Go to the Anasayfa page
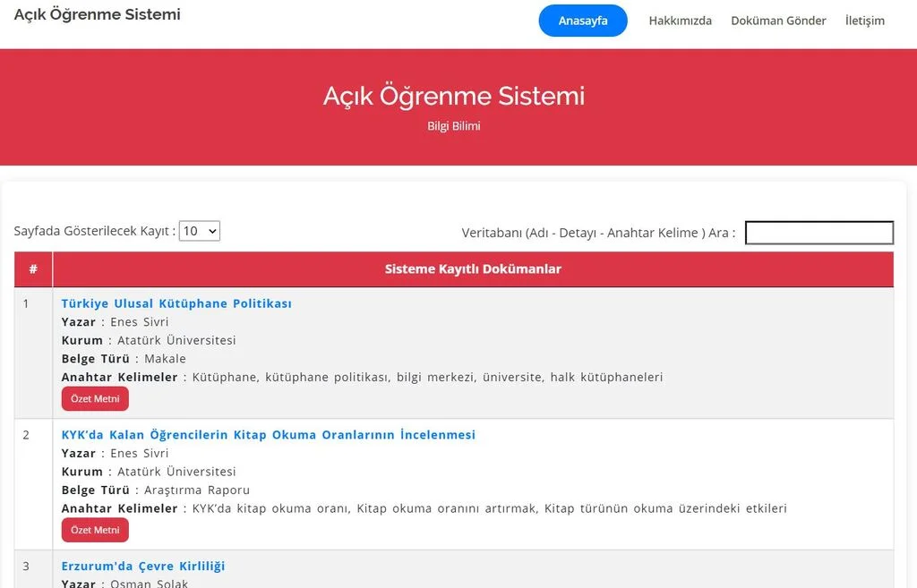Screen dimensions: 917x588 click(x=583, y=21)
